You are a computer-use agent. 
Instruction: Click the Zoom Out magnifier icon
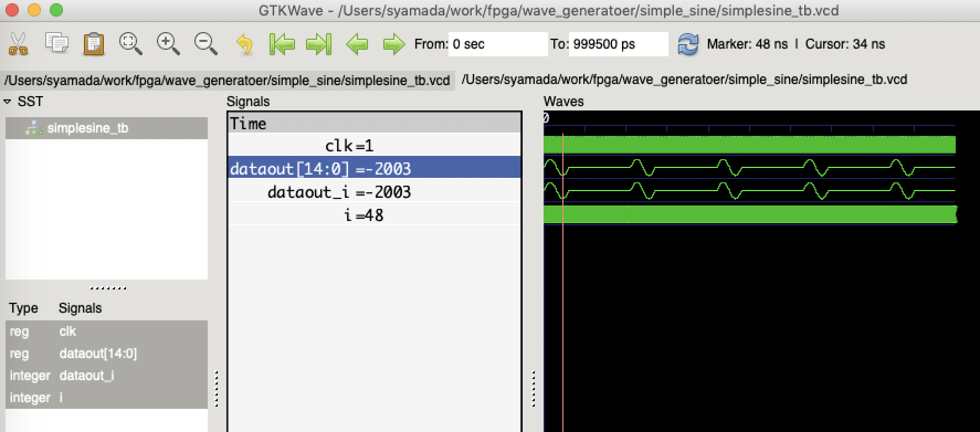click(x=206, y=44)
